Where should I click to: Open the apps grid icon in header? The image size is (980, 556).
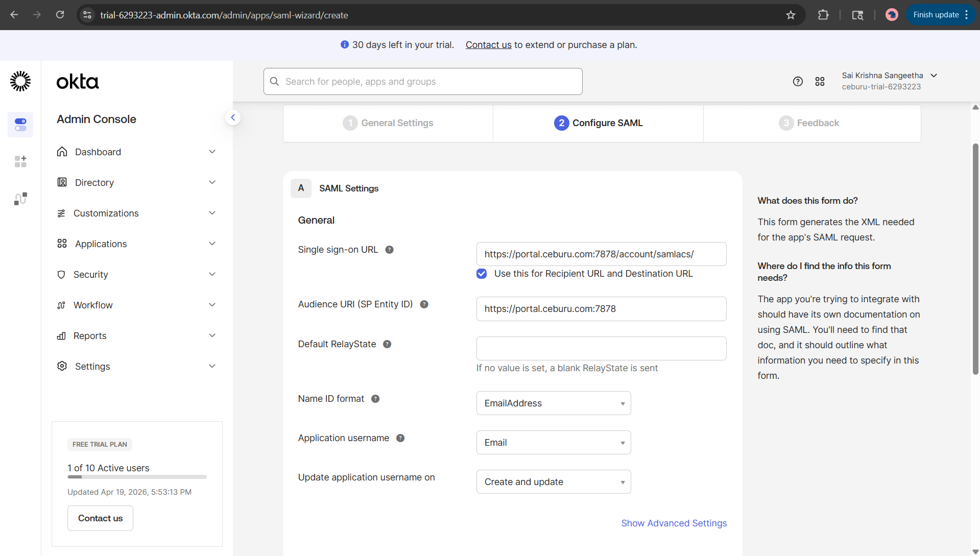(820, 81)
